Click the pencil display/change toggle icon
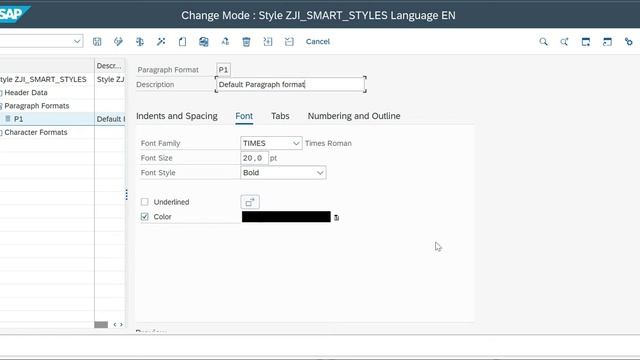Viewport: 640px width, 360px height. coord(118,42)
